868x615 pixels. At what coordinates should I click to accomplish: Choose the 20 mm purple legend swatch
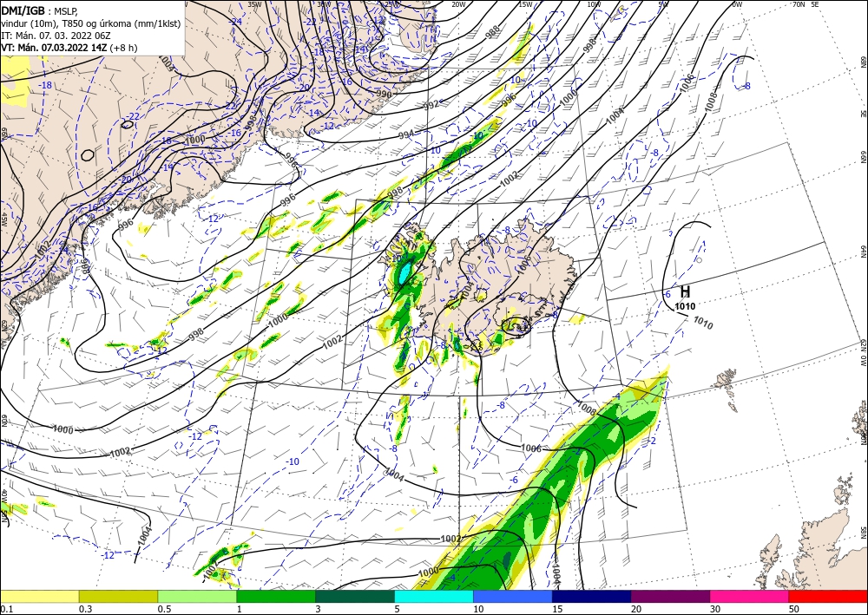point(670,596)
